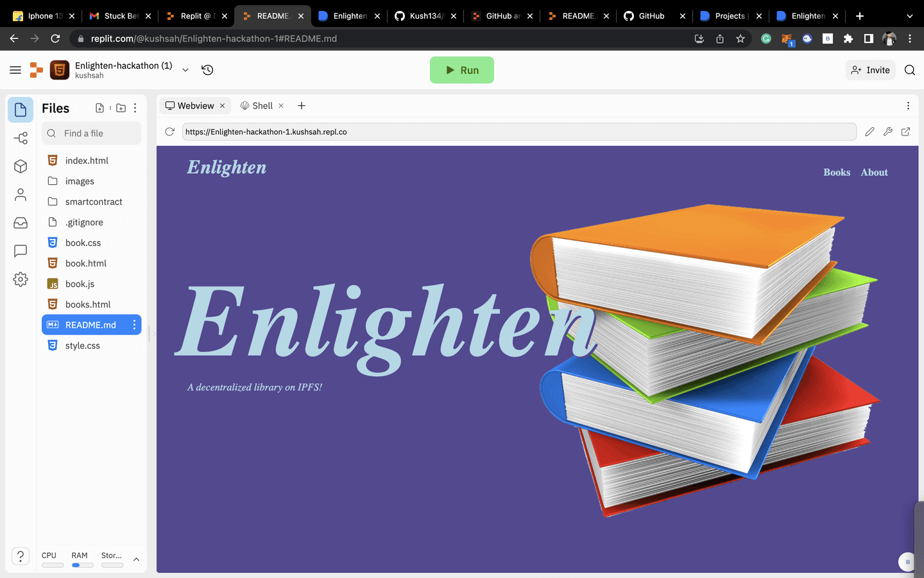The image size is (924, 578).
Task: Expand the resources panel chevron
Action: tap(136, 559)
